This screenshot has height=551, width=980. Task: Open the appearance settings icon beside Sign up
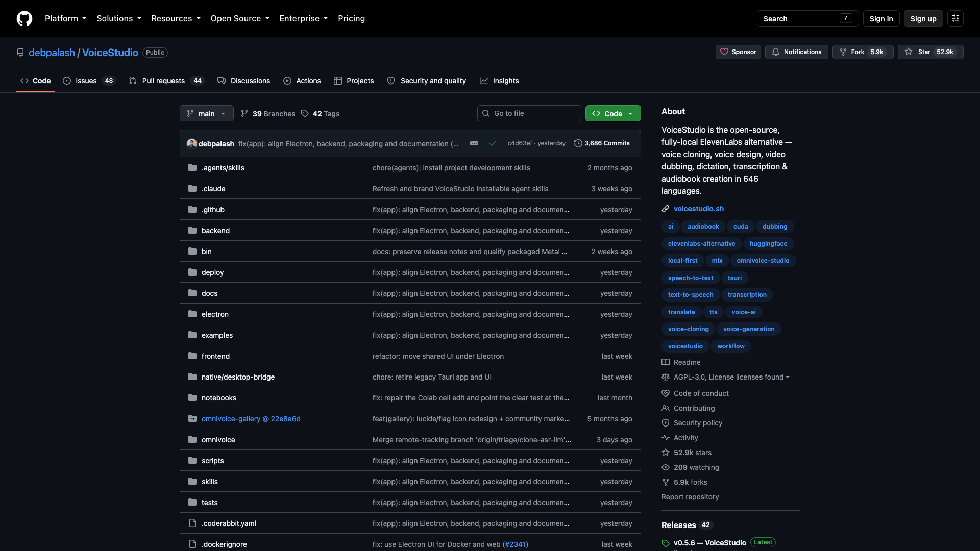click(955, 18)
